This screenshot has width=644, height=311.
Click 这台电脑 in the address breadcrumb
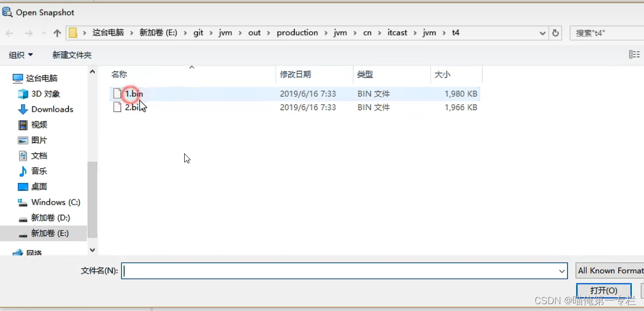click(108, 33)
